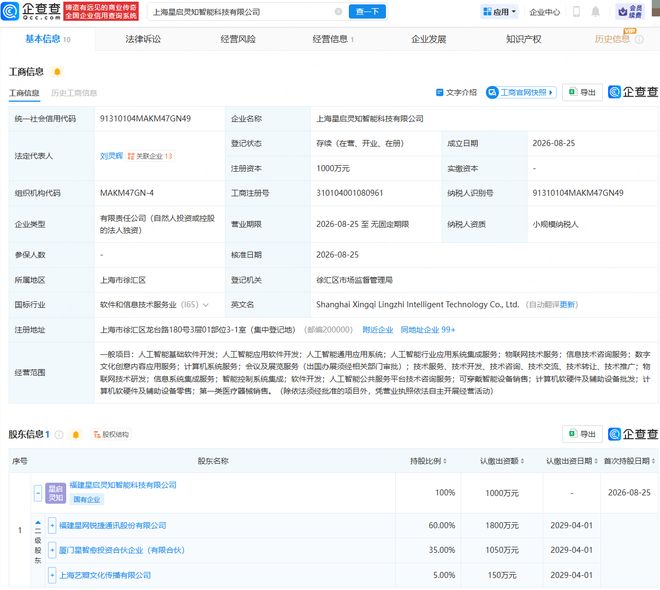
Task: Click 更新 link after English name
Action: point(567,305)
